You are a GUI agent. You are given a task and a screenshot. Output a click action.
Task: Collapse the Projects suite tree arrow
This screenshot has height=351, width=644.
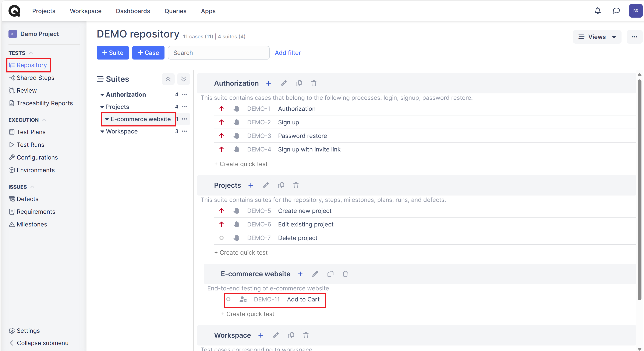point(102,107)
